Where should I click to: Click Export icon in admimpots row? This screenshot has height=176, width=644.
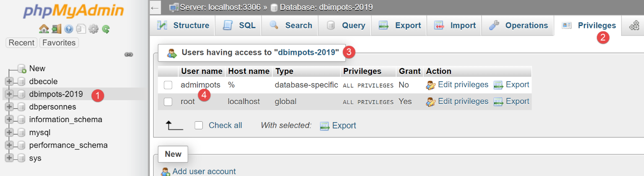499,85
